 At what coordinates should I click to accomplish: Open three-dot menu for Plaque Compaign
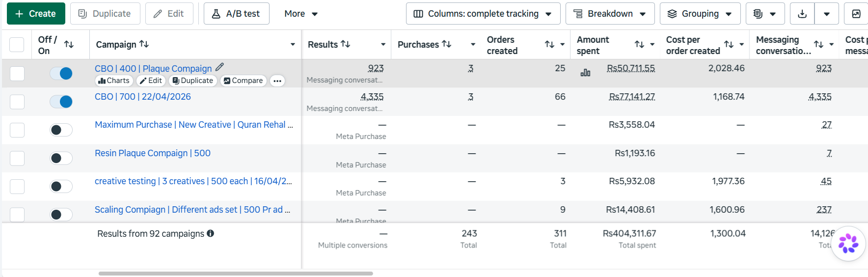tap(277, 81)
